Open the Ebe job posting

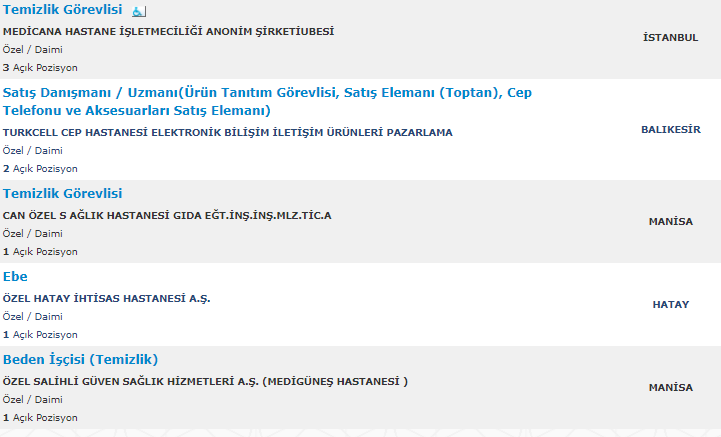pos(15,276)
